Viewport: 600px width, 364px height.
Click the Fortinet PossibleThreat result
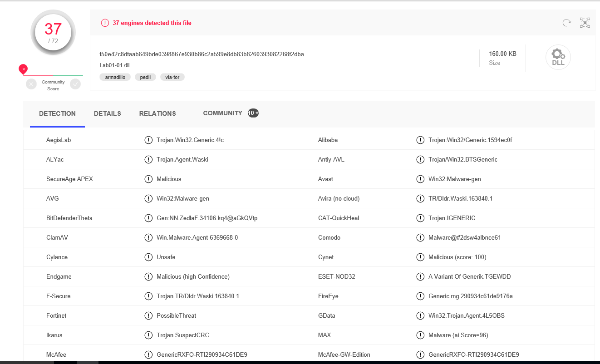tap(177, 315)
